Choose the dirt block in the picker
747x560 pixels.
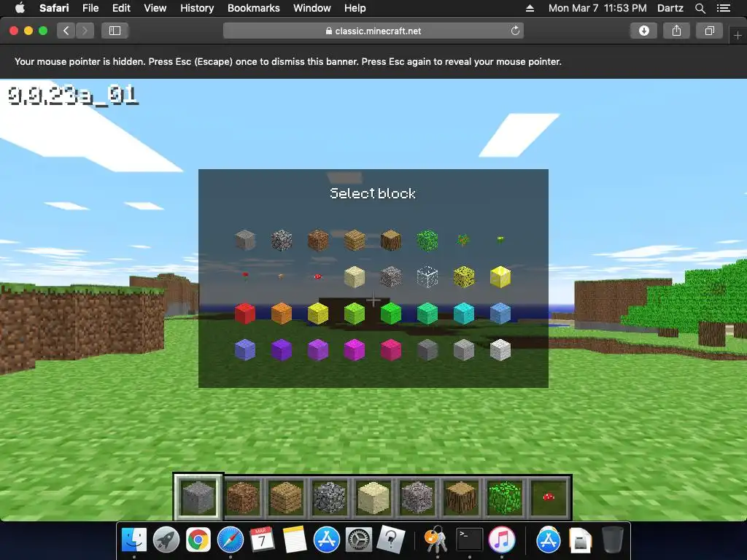click(318, 240)
